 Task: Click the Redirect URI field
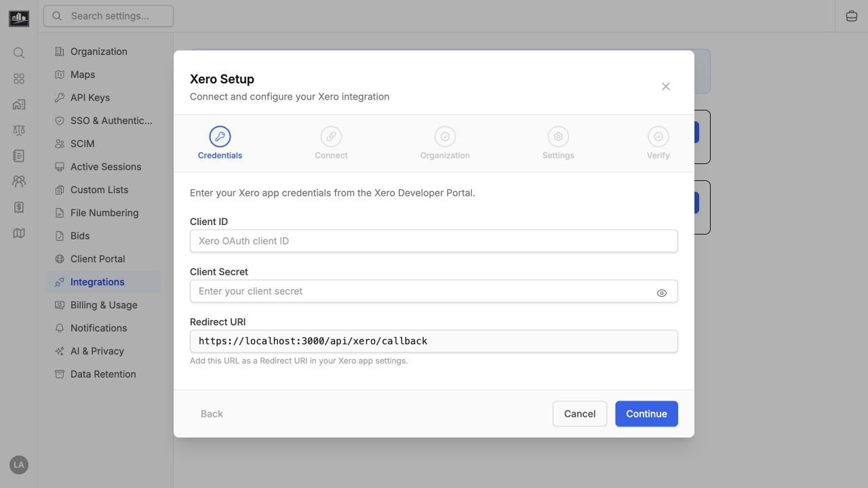(434, 341)
